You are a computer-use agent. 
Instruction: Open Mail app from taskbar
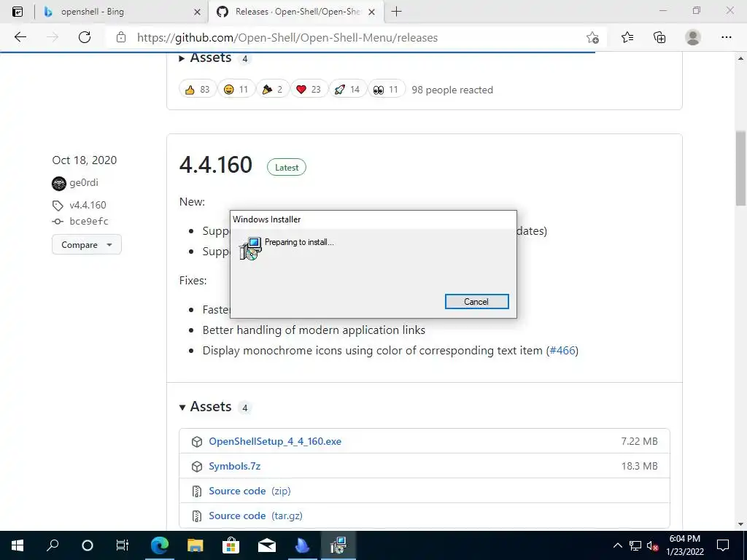click(267, 545)
